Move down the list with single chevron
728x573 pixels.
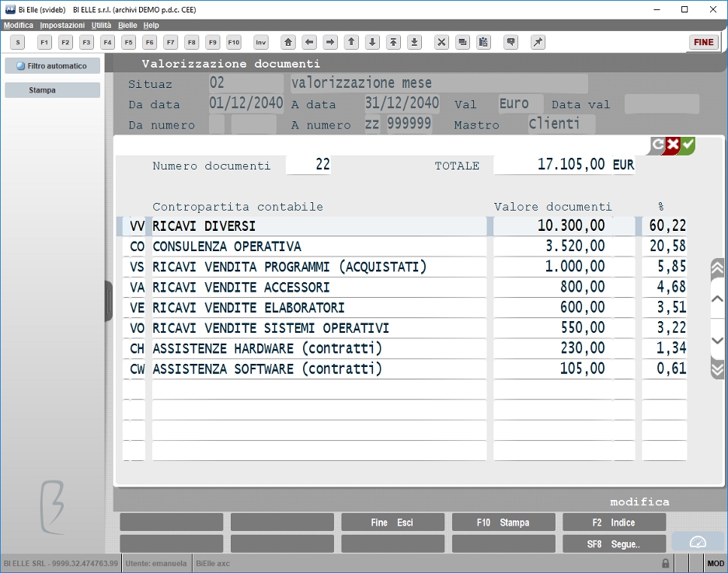point(717,341)
